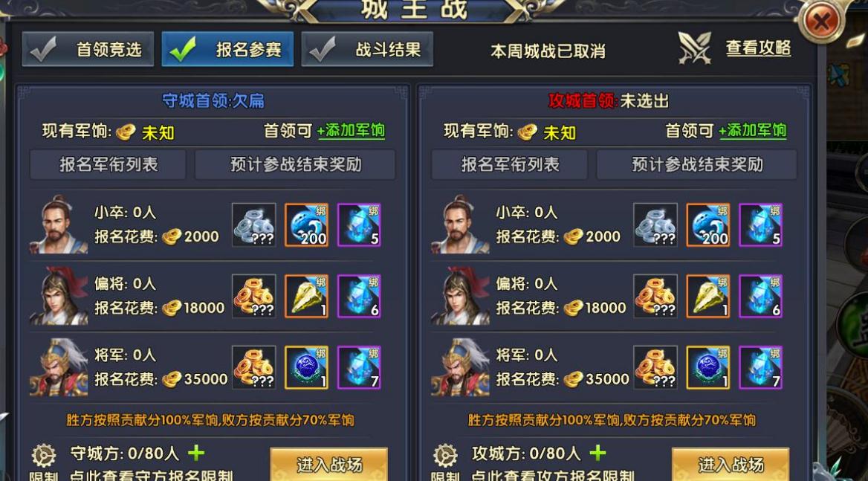This screenshot has width=868, height=481.
Task: Select the 首领竞选 checkmark tab
Action: pyautogui.click(x=88, y=49)
